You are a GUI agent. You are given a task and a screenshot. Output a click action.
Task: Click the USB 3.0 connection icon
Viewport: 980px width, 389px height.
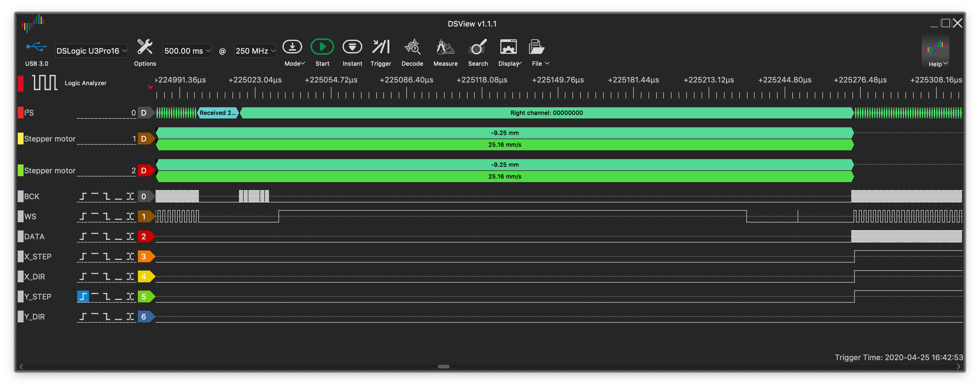36,47
